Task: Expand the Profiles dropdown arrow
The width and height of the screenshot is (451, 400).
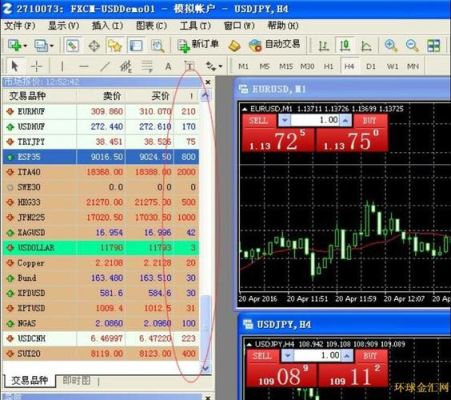Action: pos(51,46)
